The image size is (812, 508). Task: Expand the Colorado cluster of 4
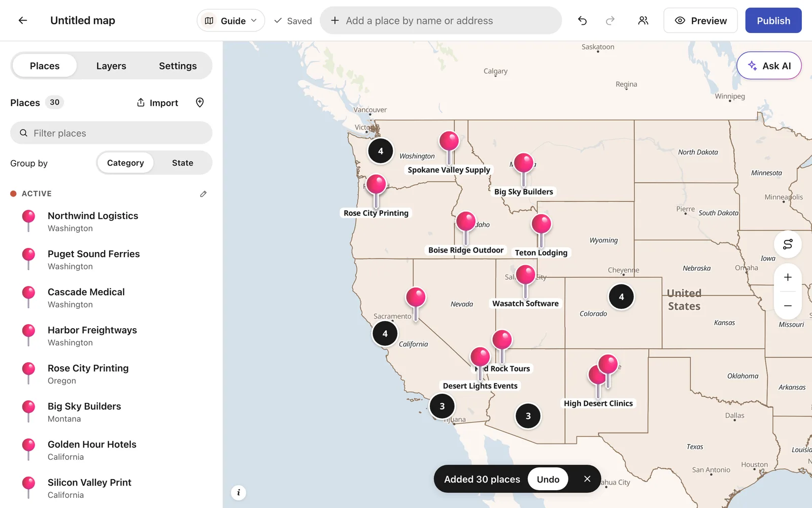pyautogui.click(x=621, y=297)
